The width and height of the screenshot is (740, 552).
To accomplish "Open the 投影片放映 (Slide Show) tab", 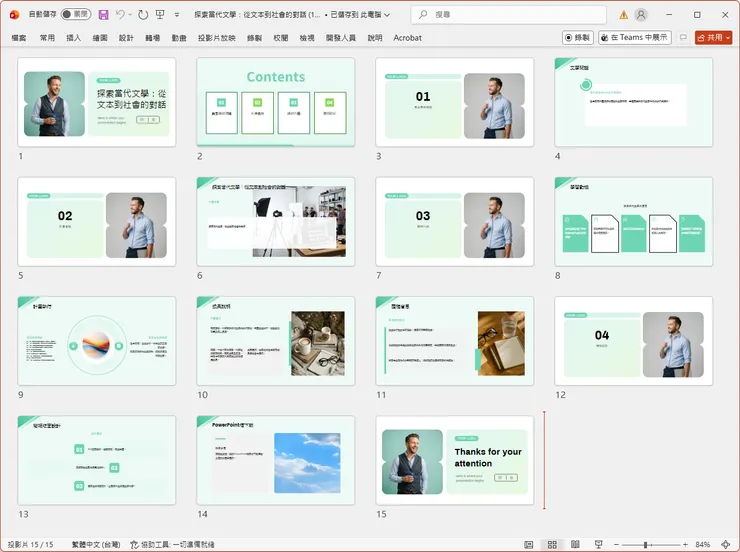I will tap(217, 38).
